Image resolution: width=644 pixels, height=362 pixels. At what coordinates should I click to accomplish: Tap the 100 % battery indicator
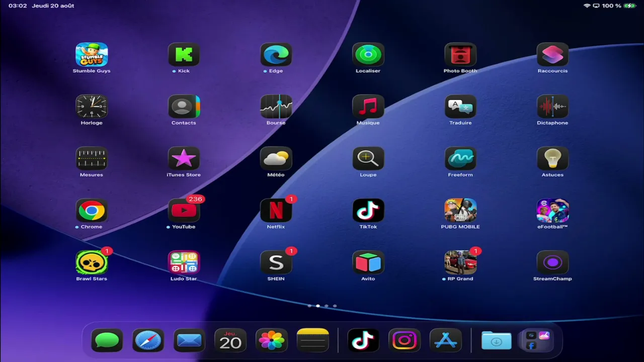[x=618, y=6]
